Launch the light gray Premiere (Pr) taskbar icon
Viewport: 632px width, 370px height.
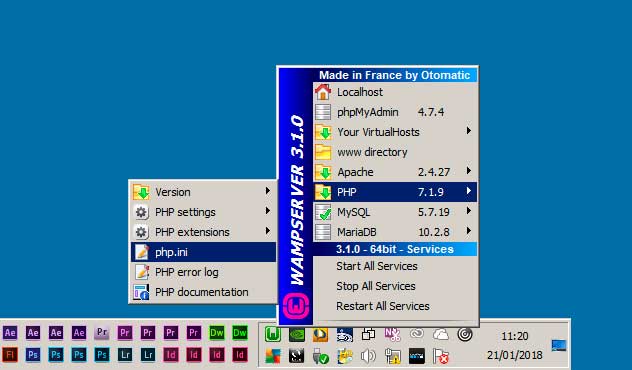coord(102,333)
